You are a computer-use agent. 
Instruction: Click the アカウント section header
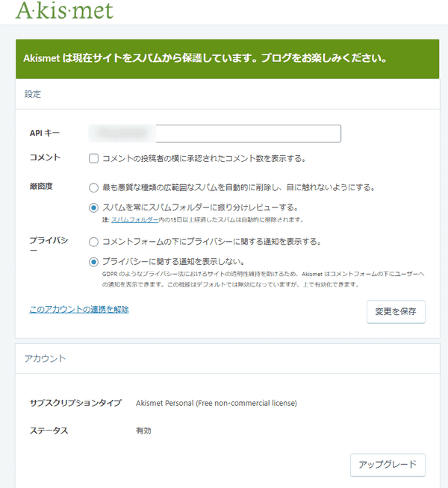tap(46, 358)
